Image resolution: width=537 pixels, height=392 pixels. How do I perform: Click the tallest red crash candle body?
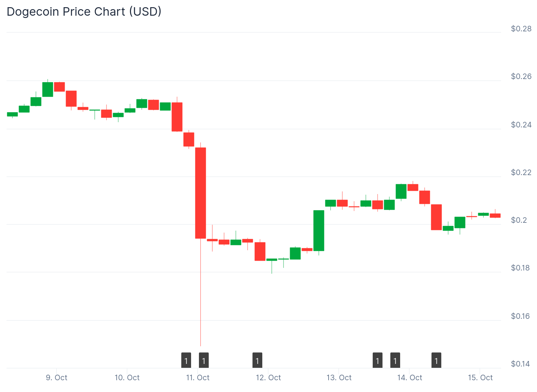[x=201, y=193]
